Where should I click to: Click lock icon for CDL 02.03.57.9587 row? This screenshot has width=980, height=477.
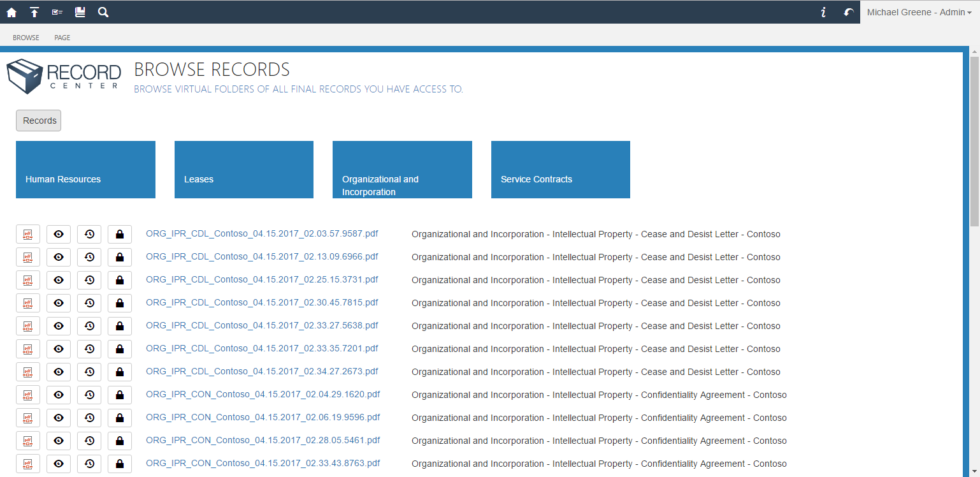(x=120, y=235)
